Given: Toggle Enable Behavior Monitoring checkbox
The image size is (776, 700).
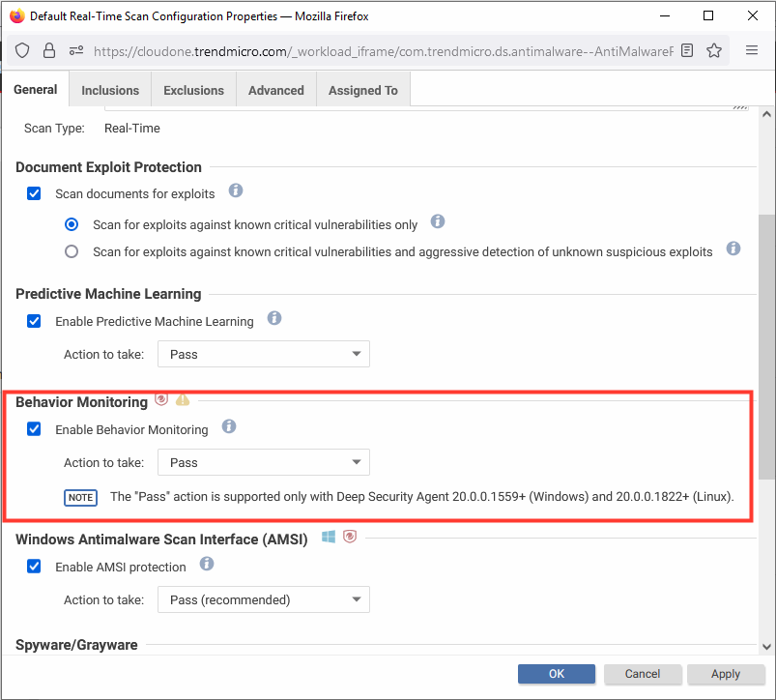Looking at the screenshot, I should tap(34, 429).
